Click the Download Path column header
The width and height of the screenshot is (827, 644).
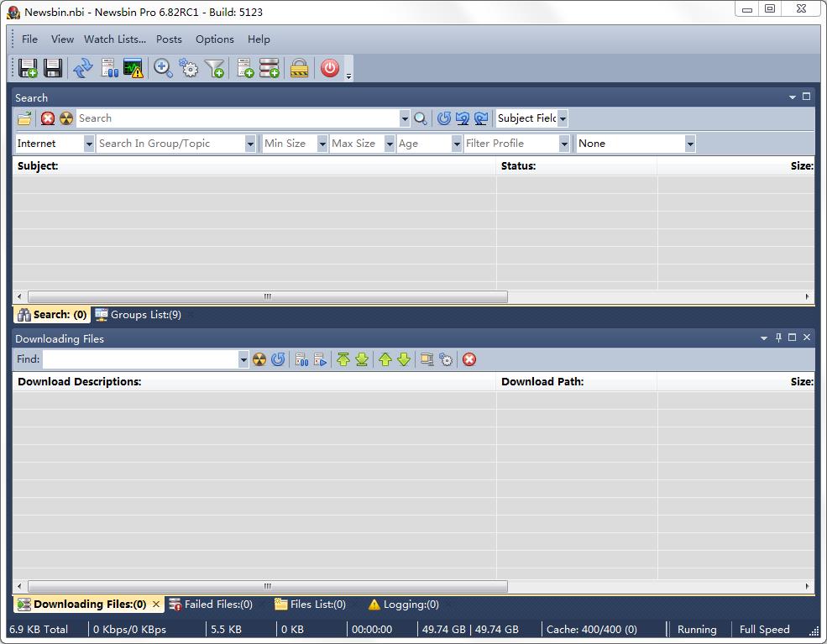pos(577,382)
